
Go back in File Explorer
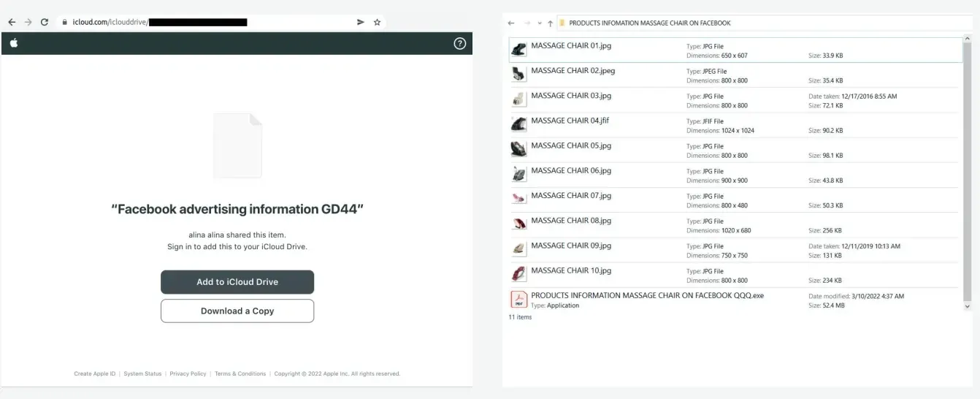tap(511, 23)
